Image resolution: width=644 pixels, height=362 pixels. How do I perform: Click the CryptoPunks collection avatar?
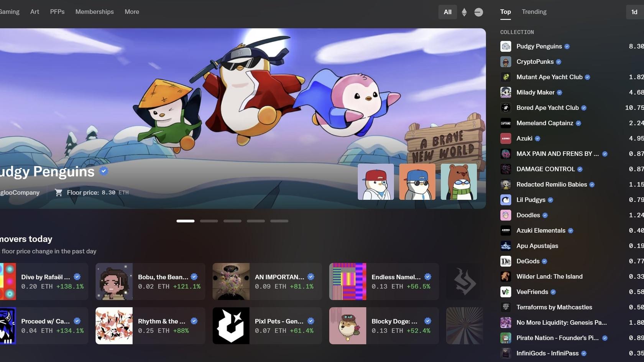[506, 62]
